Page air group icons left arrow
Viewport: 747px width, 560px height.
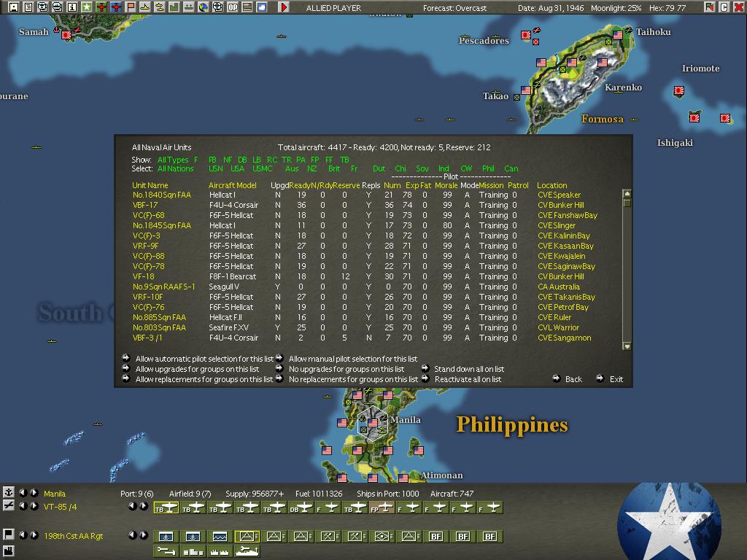pos(133,506)
